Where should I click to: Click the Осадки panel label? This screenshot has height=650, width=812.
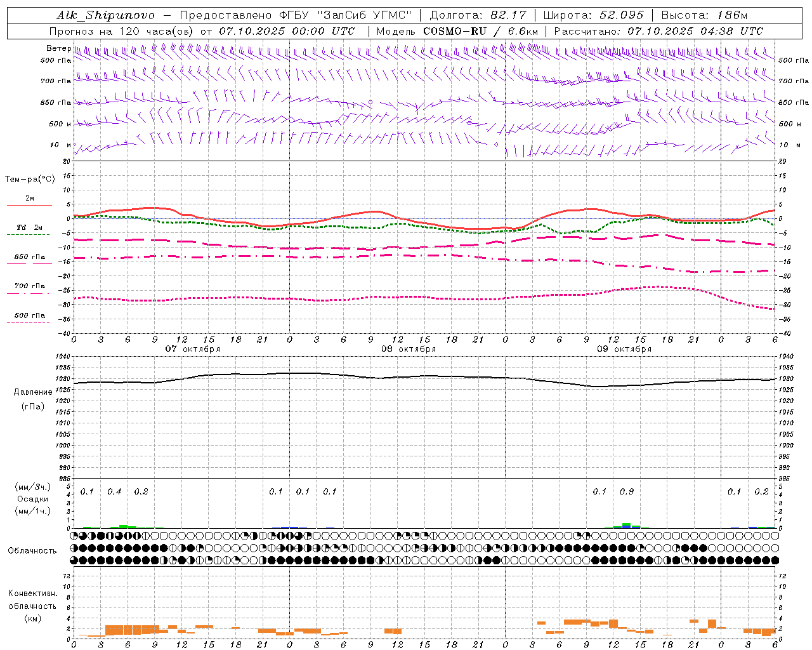(x=33, y=499)
